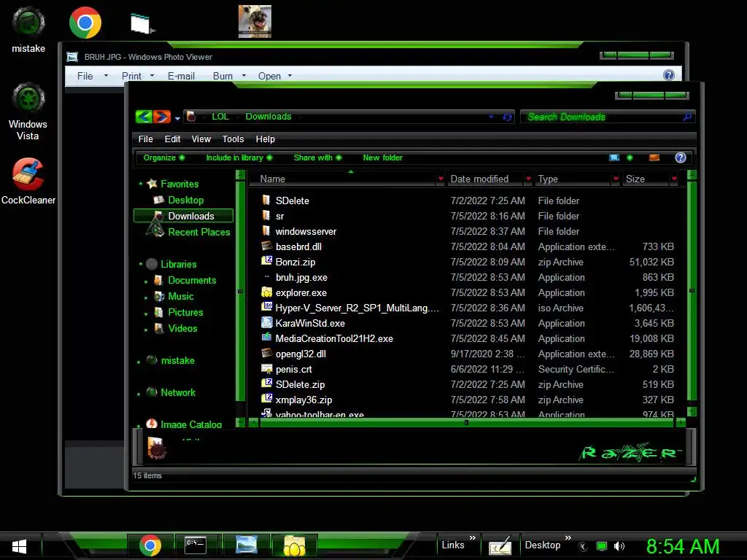Open the Windows Start button
This screenshot has height=560, width=747.
click(19, 546)
